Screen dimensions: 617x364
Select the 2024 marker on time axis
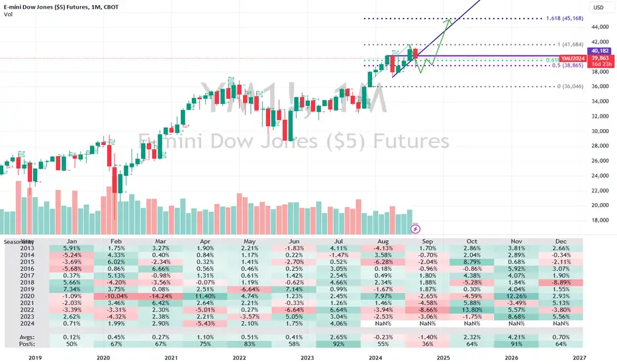tap(375, 357)
